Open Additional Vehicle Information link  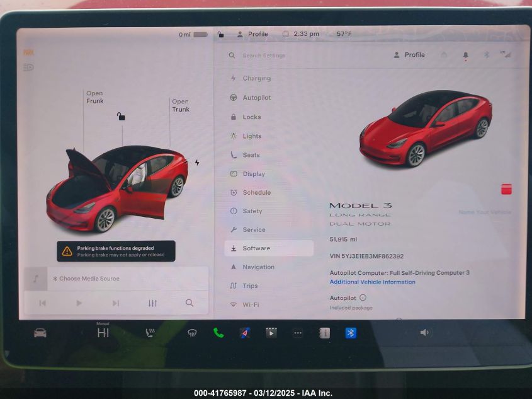click(x=372, y=282)
